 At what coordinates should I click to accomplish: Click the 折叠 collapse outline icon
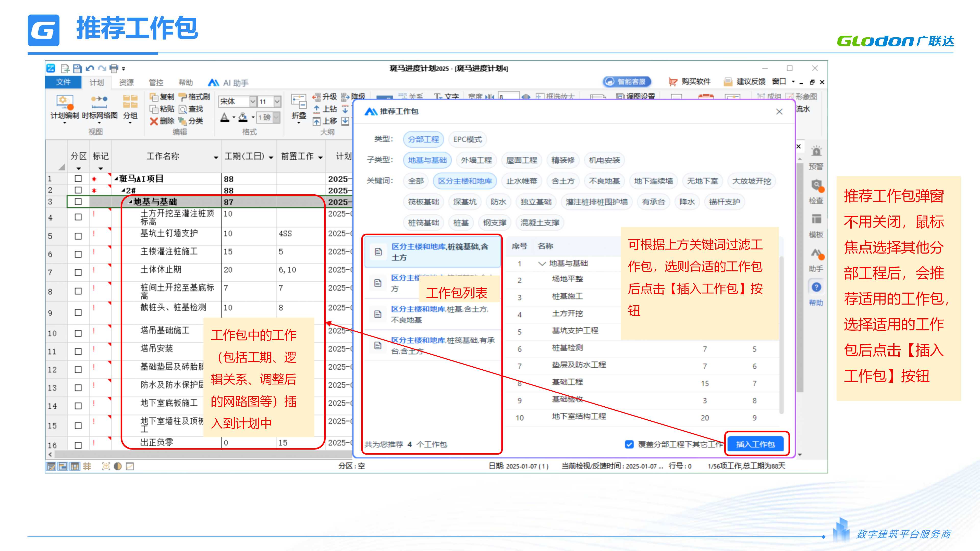(299, 101)
